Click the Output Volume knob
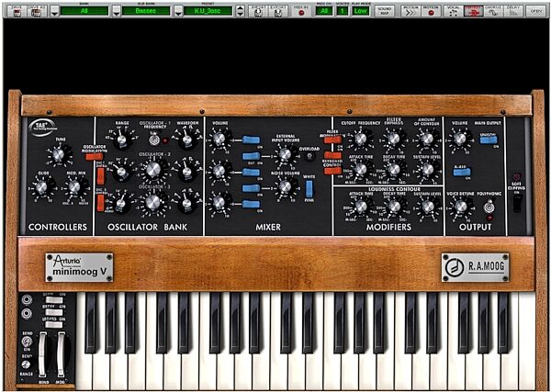 point(460,139)
